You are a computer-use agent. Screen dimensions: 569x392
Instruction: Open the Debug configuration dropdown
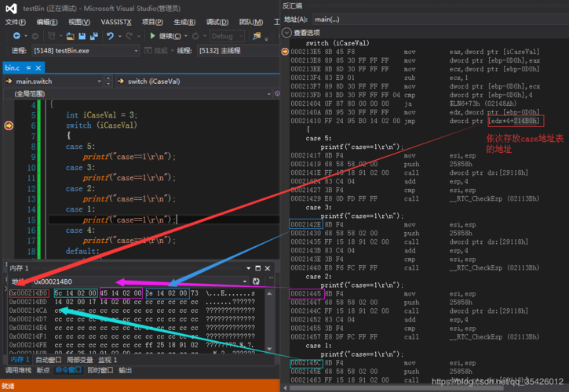pyautogui.click(x=227, y=36)
